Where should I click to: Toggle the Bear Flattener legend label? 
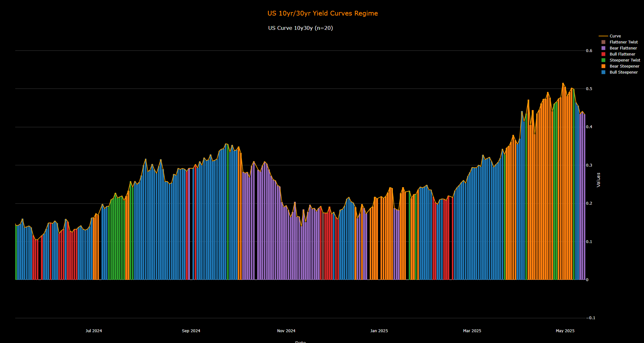click(623, 48)
